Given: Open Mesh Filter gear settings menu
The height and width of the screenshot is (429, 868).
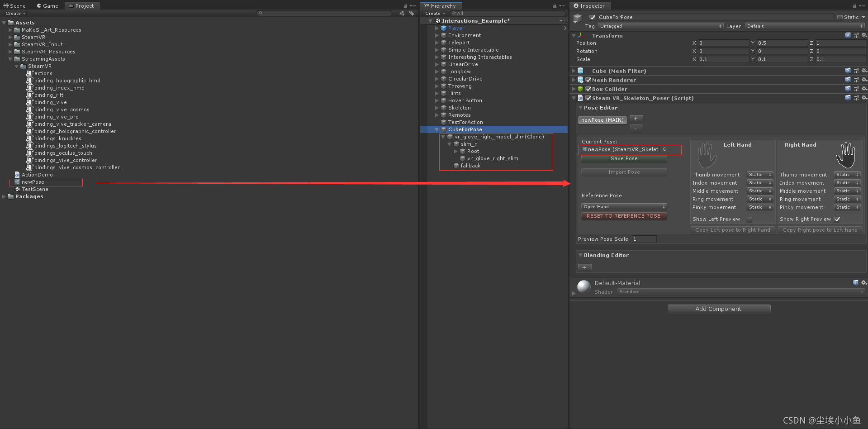Looking at the screenshot, I should tap(864, 71).
